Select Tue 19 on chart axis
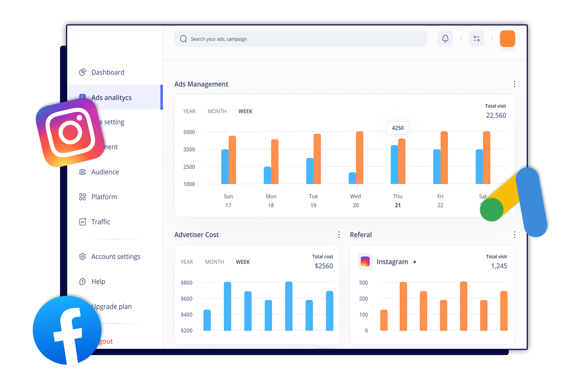The height and width of the screenshot is (392, 576). click(x=313, y=201)
